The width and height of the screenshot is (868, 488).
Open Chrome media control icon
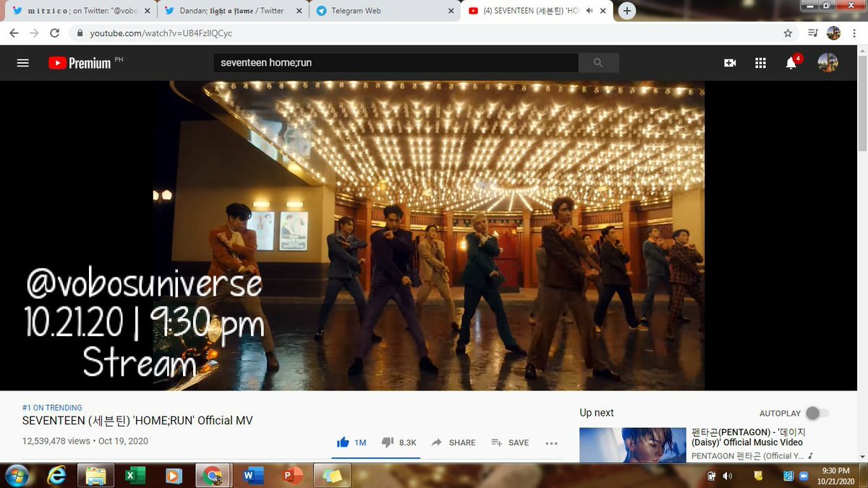coord(813,33)
